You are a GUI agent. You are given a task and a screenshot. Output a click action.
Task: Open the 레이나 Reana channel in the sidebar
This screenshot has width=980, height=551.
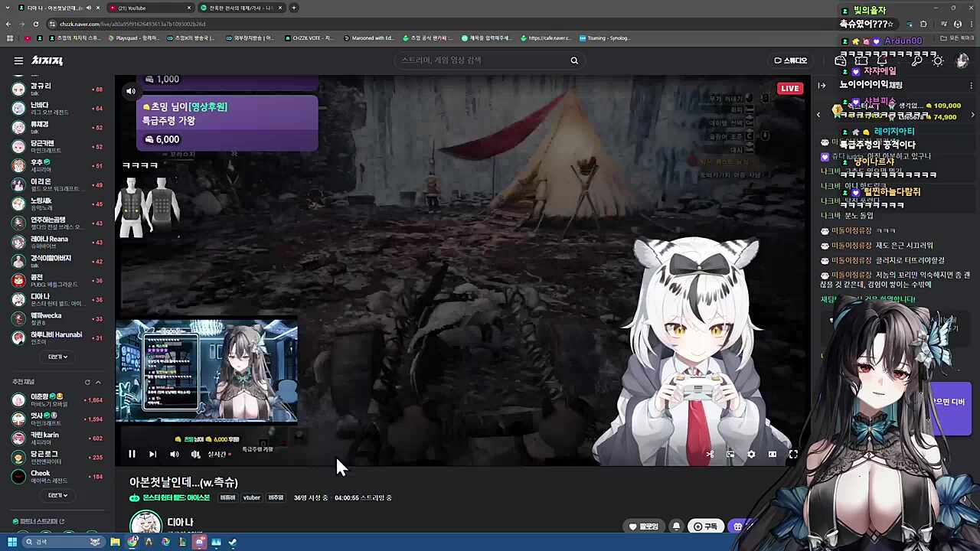coord(57,242)
